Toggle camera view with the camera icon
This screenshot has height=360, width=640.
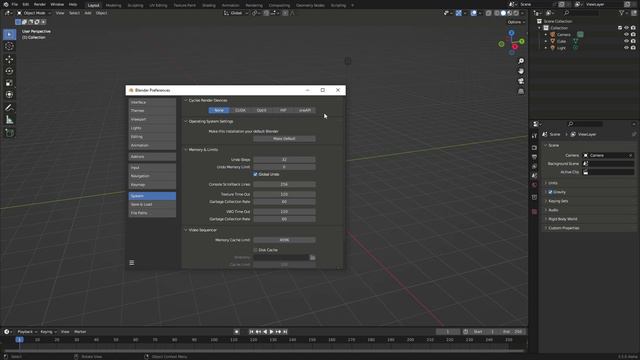(521, 81)
